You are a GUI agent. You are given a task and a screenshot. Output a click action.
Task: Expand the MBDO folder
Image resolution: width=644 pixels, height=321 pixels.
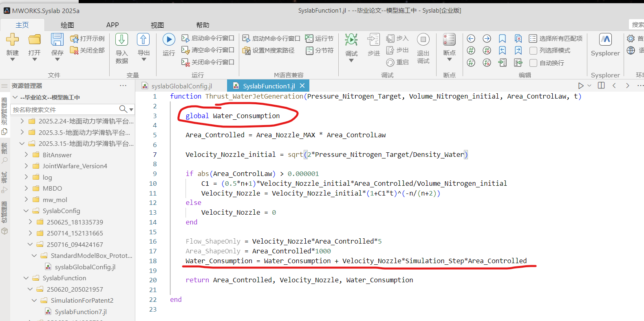tap(26, 188)
